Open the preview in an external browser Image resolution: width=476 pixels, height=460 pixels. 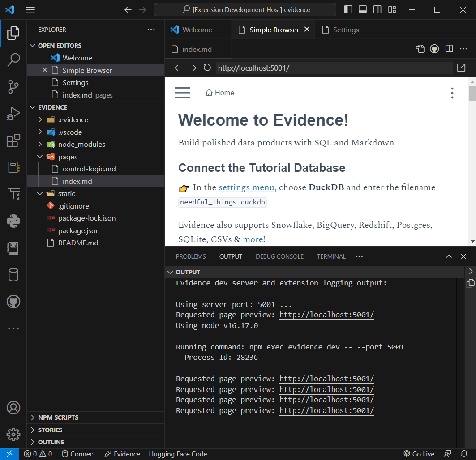coord(461,68)
